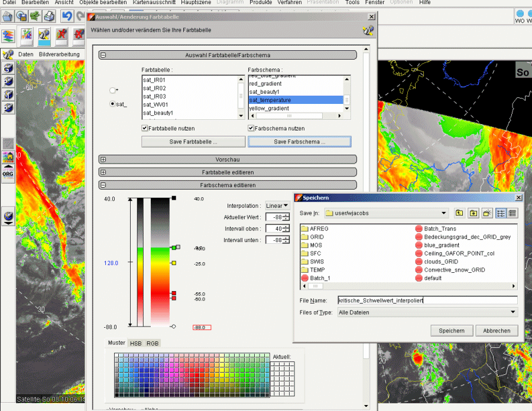The width and height of the screenshot is (532, 411).
Task: Click the Aktueller Wert spinner arrows
Action: [286, 217]
